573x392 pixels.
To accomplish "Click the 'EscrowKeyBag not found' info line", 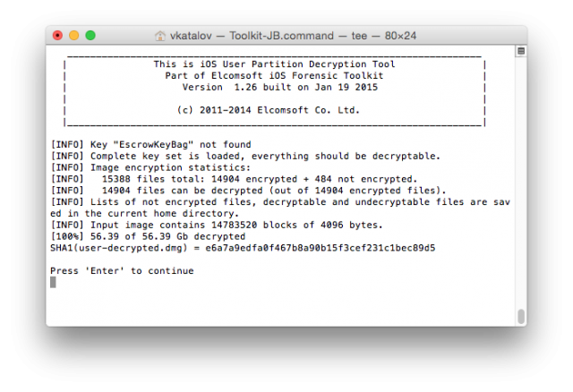I will click(150, 145).
